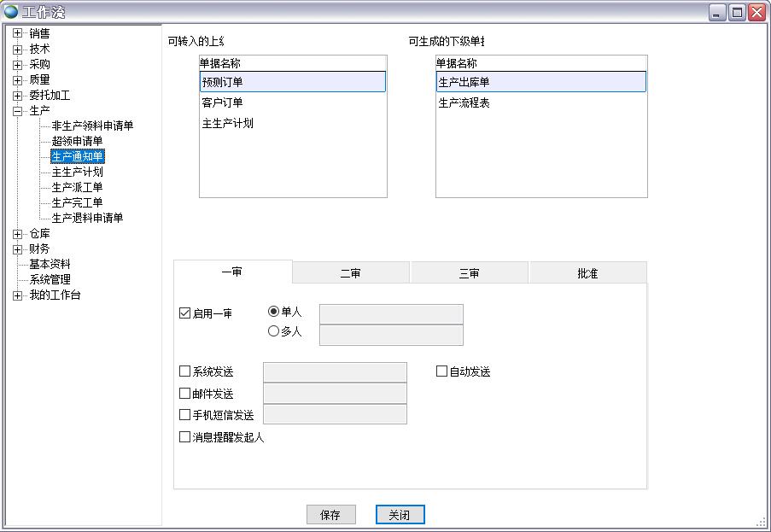Select the 多人 radio button
Viewport: 771px width, 532px height.
click(x=272, y=333)
